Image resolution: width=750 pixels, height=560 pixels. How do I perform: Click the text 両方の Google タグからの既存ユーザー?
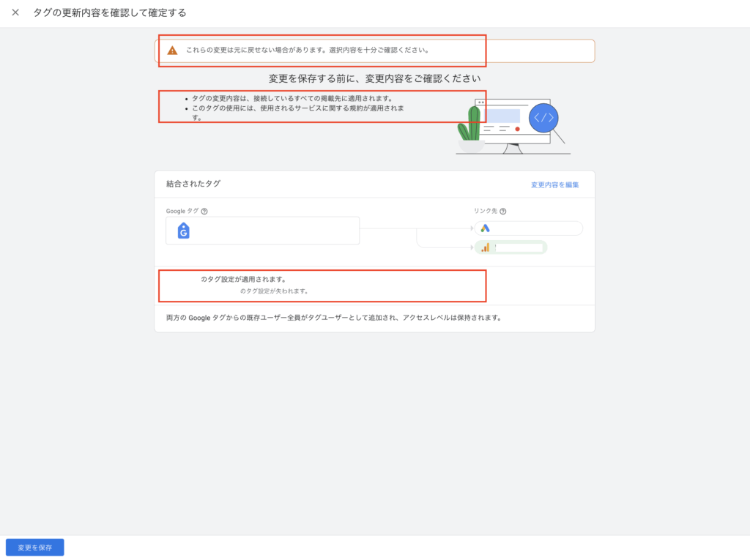click(x=334, y=318)
